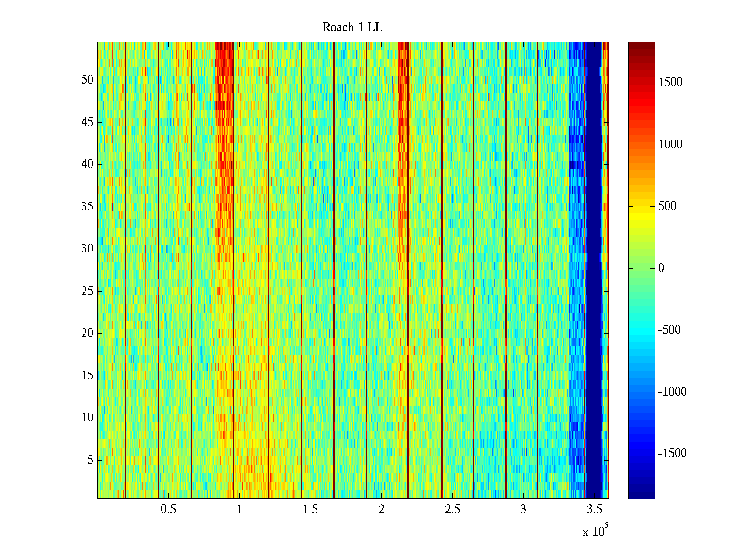Click the colorbar label reading 1000
Image resolution: width=747 pixels, height=560 pixels.
tap(670, 145)
